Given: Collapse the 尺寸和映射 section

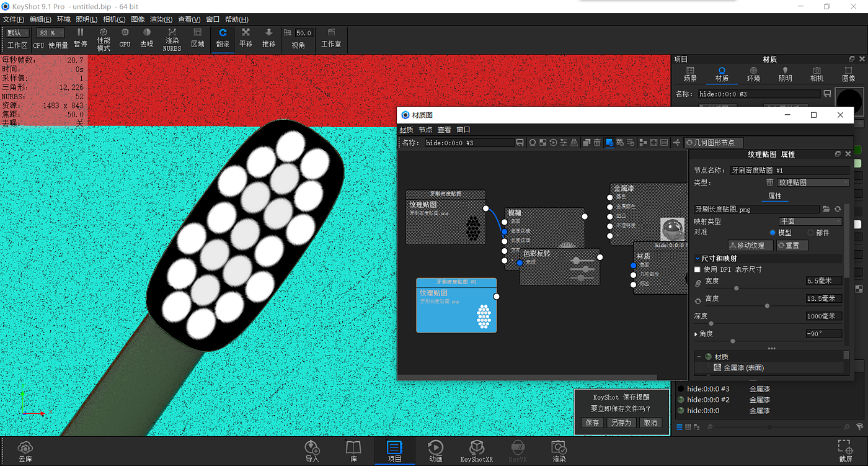Looking at the screenshot, I should [697, 258].
